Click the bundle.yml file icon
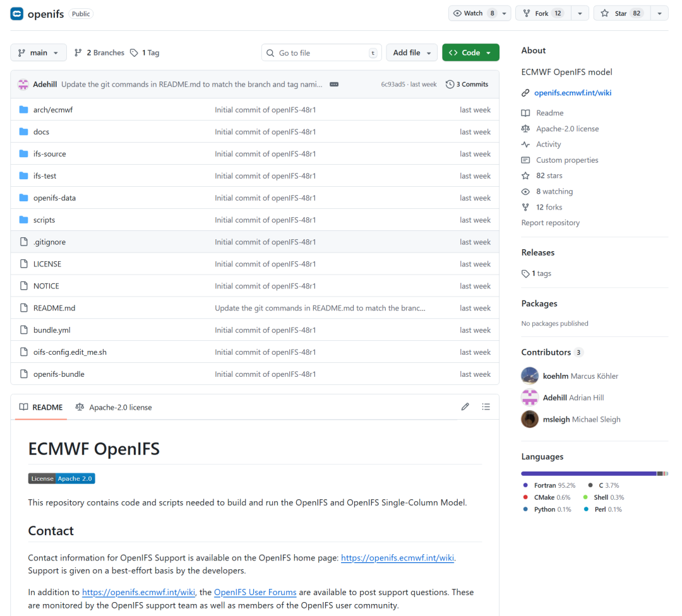The width and height of the screenshot is (682, 616). [24, 330]
